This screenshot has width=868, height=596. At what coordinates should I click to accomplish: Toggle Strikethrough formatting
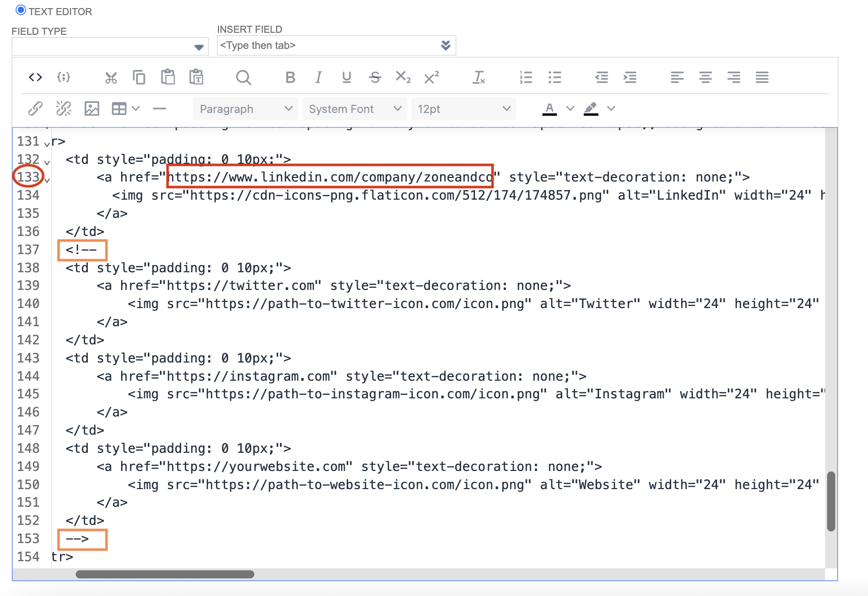point(375,77)
